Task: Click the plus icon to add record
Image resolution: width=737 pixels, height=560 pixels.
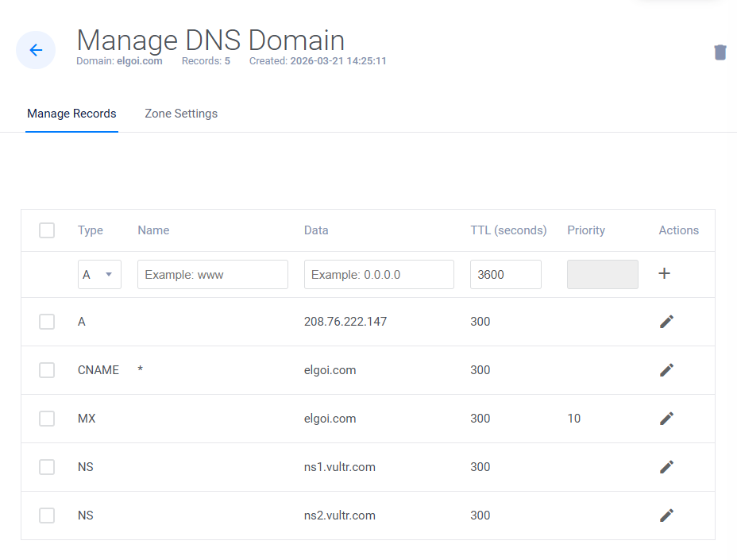Action: (665, 273)
